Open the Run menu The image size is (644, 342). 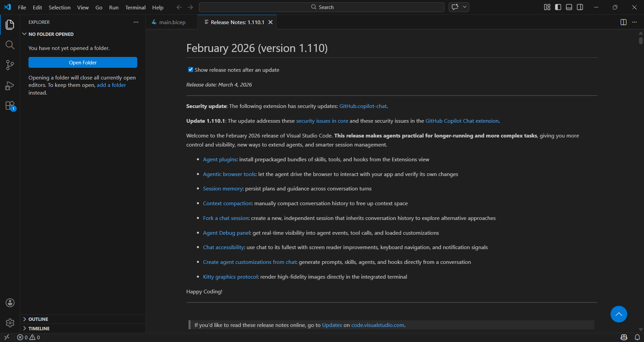tap(114, 7)
